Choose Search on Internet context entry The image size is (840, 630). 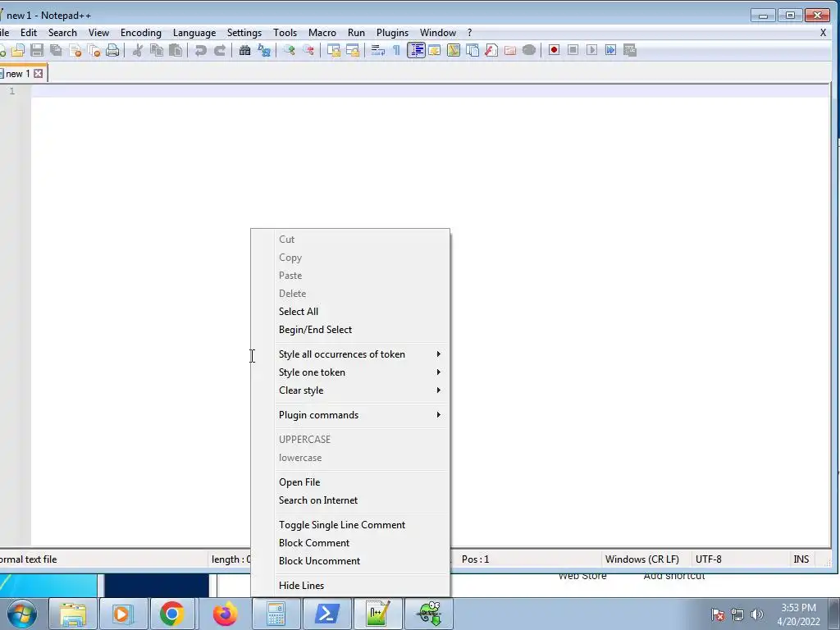click(349, 500)
